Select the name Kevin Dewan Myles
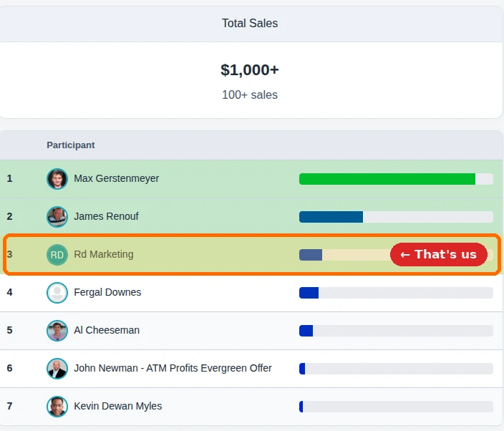Viewport: 504px width, 431px height. 118,406
